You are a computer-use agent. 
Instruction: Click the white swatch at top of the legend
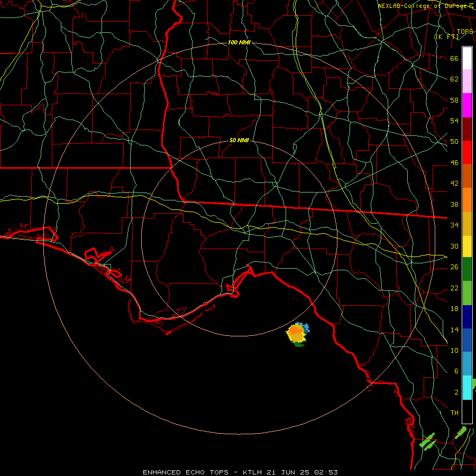467,58
